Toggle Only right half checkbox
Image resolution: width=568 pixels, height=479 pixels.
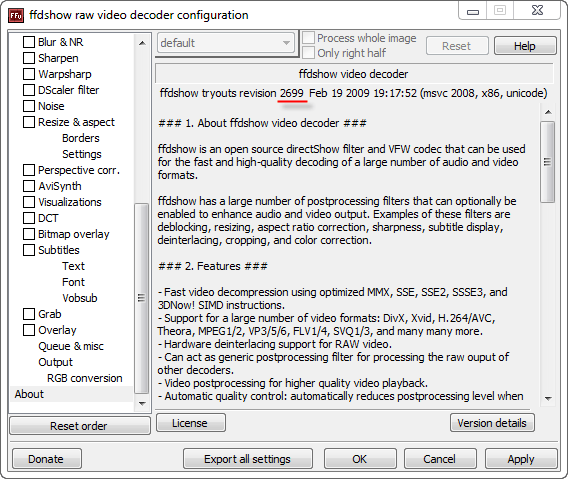coord(308,53)
